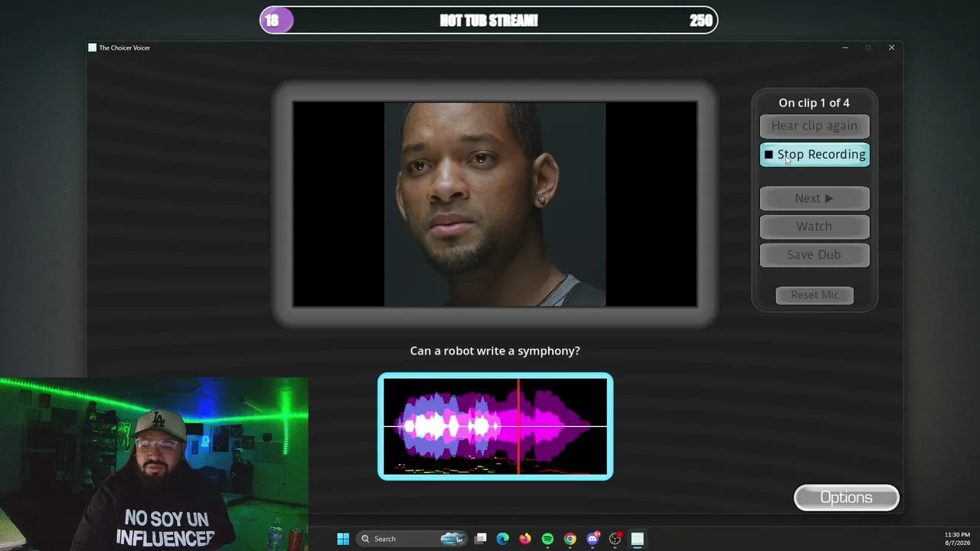Click the red playhead line in the waveform
This screenshot has width=980, height=551.
[518, 426]
